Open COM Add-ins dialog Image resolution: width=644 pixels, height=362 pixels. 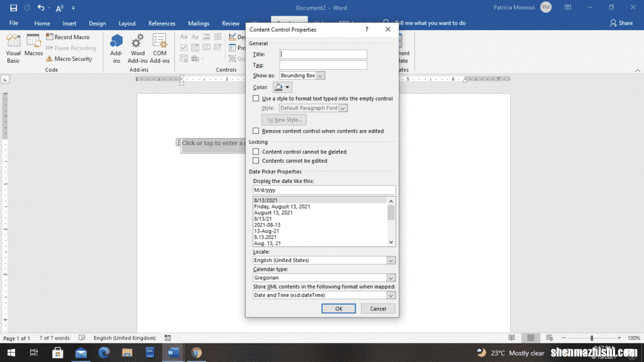160,48
